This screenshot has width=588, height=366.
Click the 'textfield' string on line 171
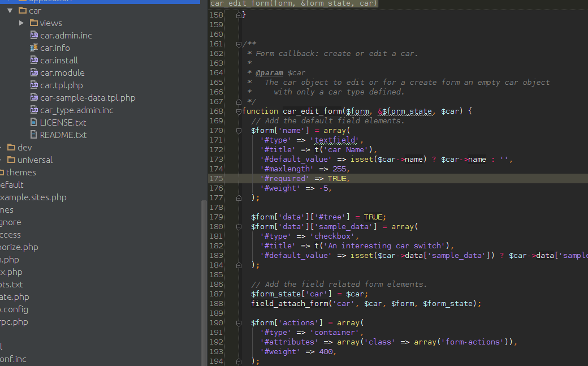(335, 140)
